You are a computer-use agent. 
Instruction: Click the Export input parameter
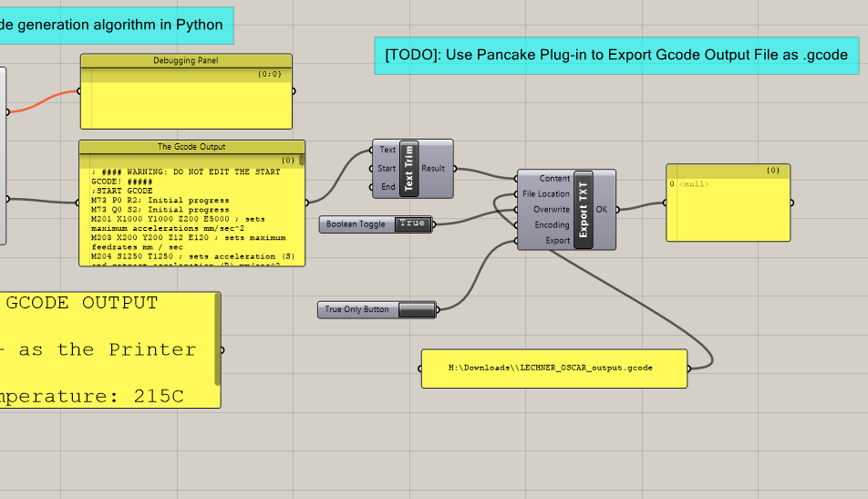(x=557, y=240)
